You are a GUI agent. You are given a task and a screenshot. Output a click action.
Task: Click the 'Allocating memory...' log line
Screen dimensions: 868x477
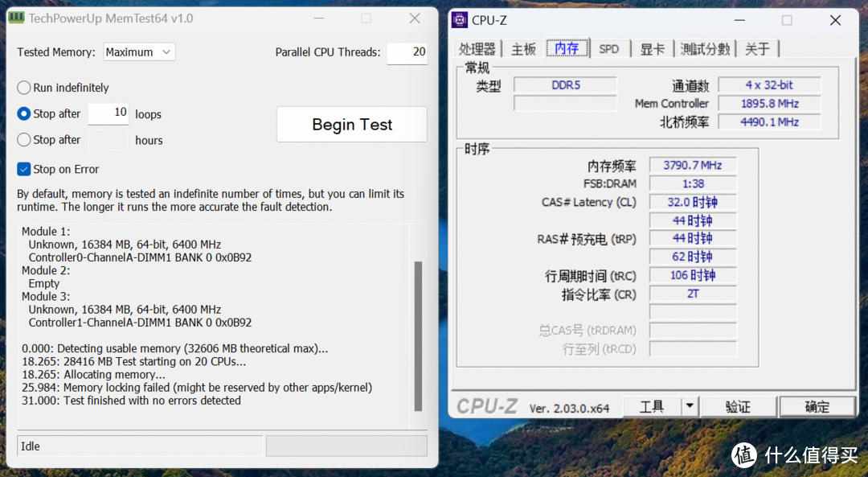coord(93,375)
